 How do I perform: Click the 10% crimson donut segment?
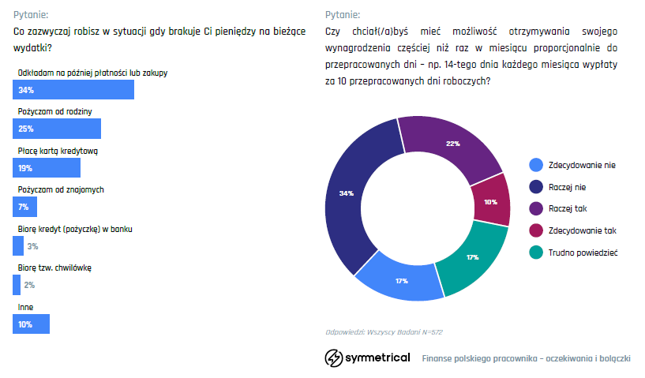coord(491,202)
